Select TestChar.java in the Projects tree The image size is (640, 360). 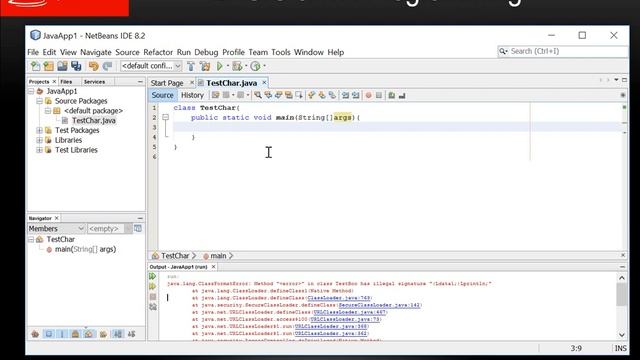pos(94,120)
